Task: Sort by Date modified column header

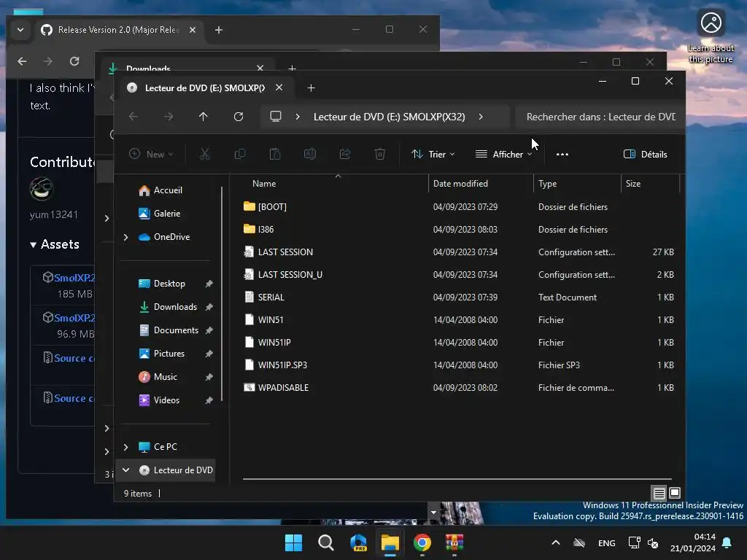Action: 460,183
